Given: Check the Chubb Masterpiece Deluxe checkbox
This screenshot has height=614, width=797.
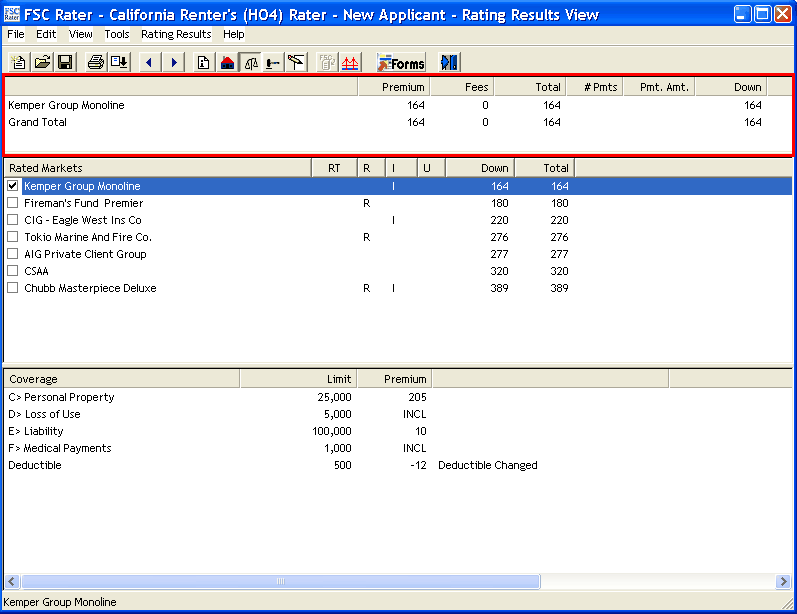Looking at the screenshot, I should click(13, 288).
